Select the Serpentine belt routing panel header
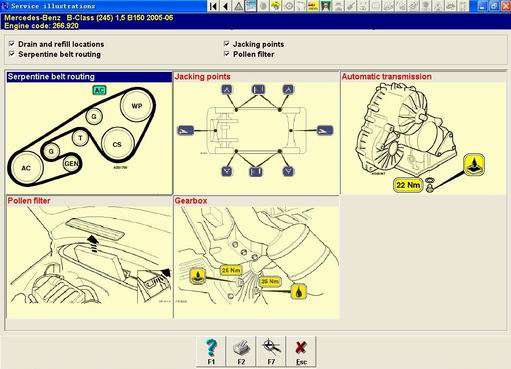The width and height of the screenshot is (511, 369). [x=89, y=77]
